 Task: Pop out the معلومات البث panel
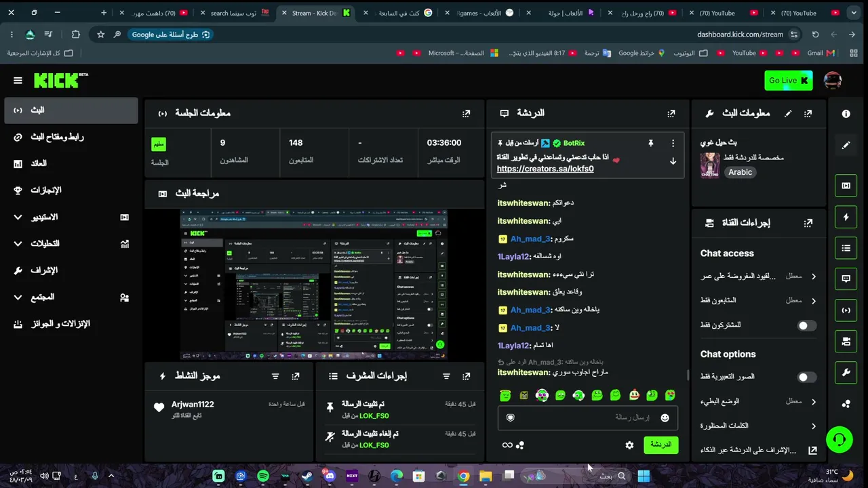point(808,114)
